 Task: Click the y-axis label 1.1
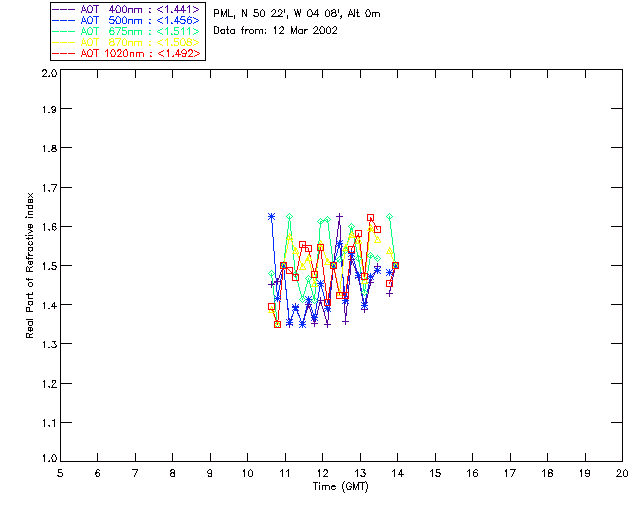[49, 423]
